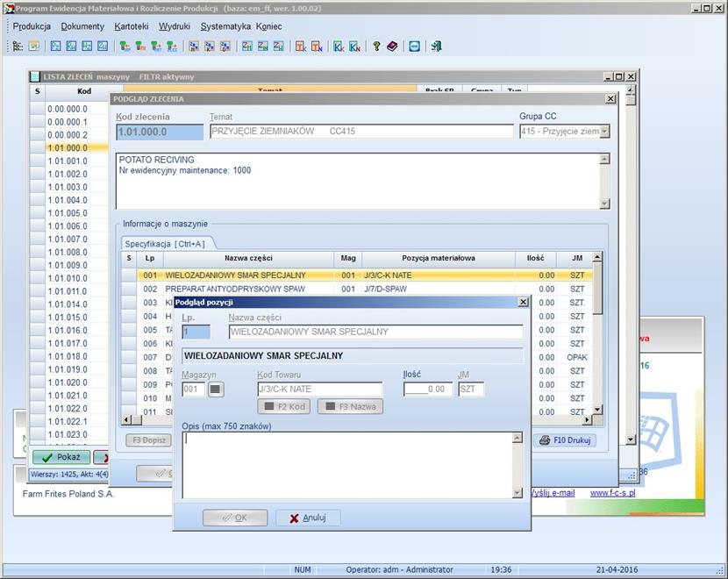Click the exit door icon in toolbar
This screenshot has width=728, height=579.
(x=436, y=46)
